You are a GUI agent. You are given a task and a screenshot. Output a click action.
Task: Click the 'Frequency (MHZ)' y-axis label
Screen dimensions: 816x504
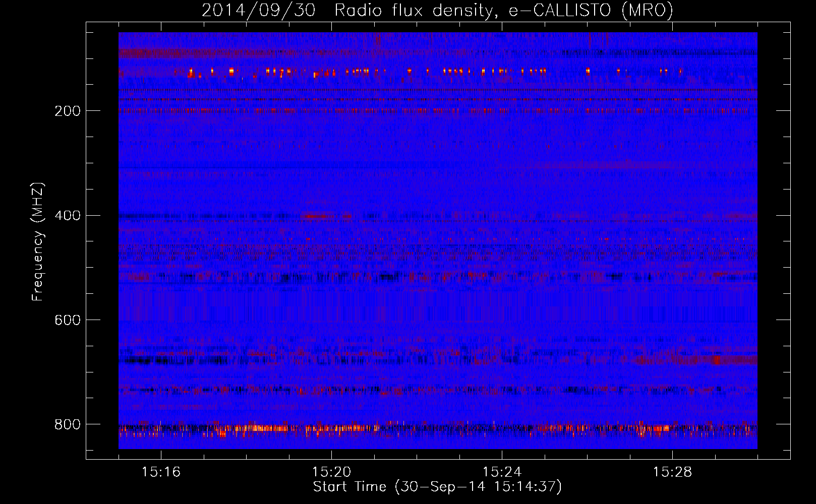pos(38,241)
